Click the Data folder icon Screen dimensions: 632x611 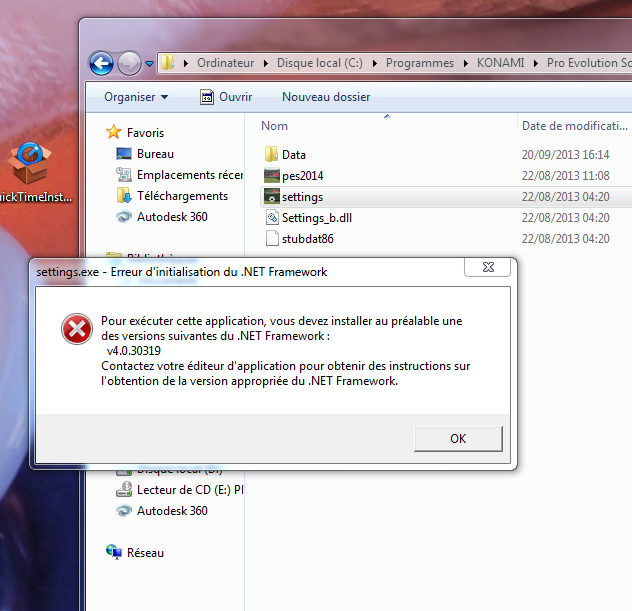click(x=271, y=154)
